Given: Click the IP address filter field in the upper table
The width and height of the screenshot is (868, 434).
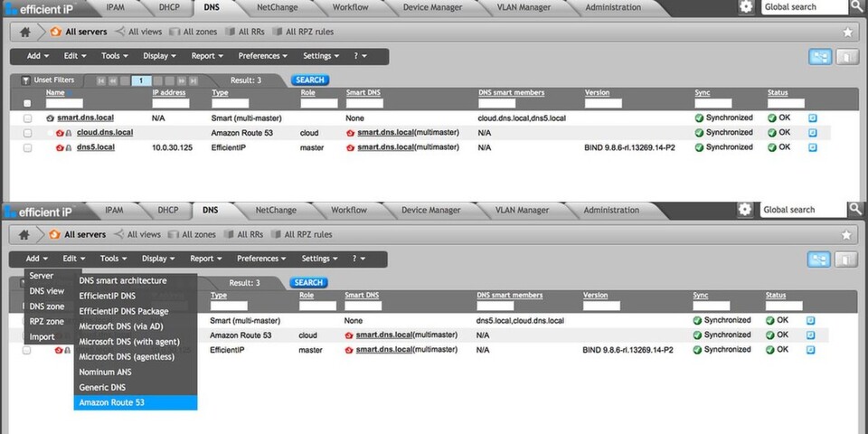Looking at the screenshot, I should coord(171,103).
